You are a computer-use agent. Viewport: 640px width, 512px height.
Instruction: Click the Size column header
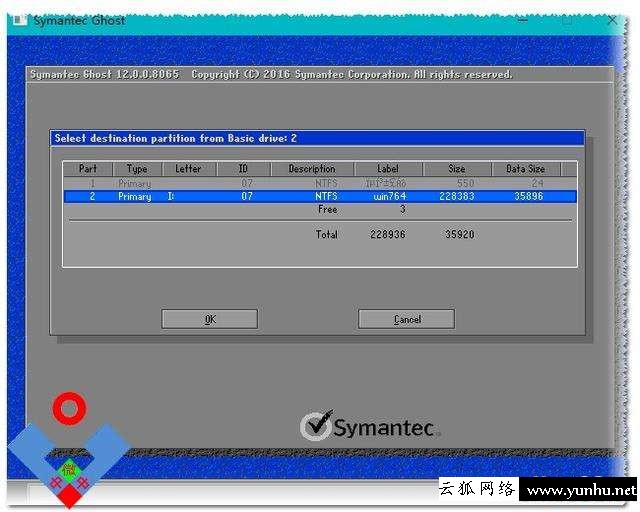point(457,169)
